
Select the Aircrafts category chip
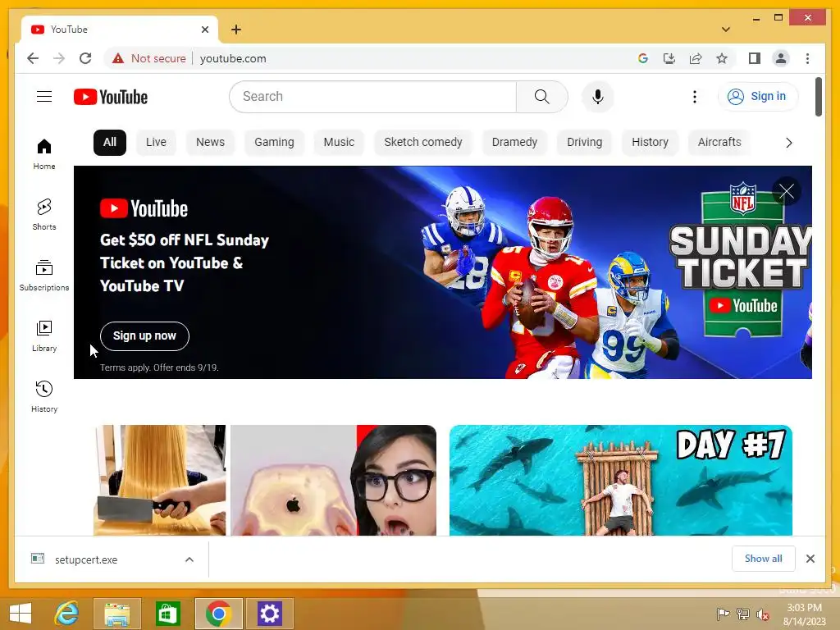click(x=719, y=143)
